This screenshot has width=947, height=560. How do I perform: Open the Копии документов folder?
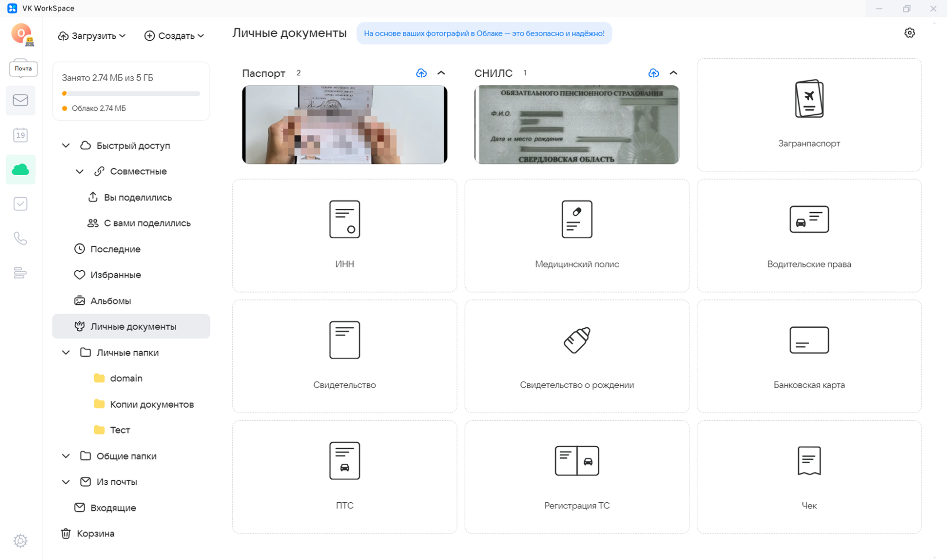click(152, 404)
